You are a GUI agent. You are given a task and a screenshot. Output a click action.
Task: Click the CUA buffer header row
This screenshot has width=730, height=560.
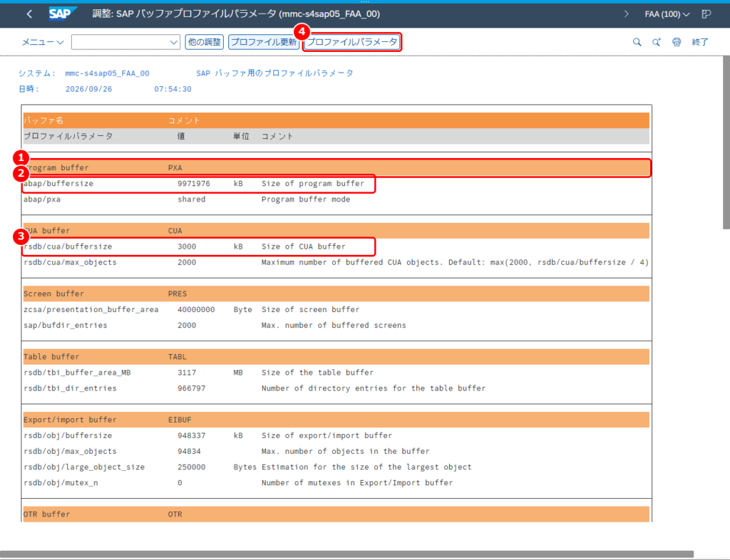pyautogui.click(x=336, y=231)
